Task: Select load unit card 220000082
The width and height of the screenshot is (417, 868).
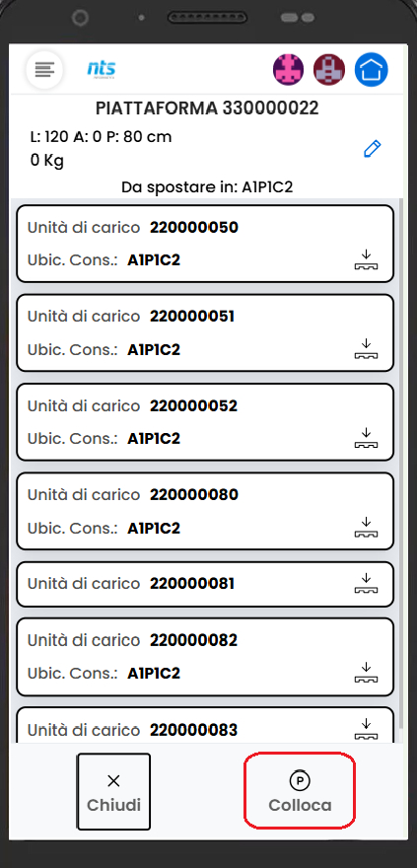Action: 205,657
